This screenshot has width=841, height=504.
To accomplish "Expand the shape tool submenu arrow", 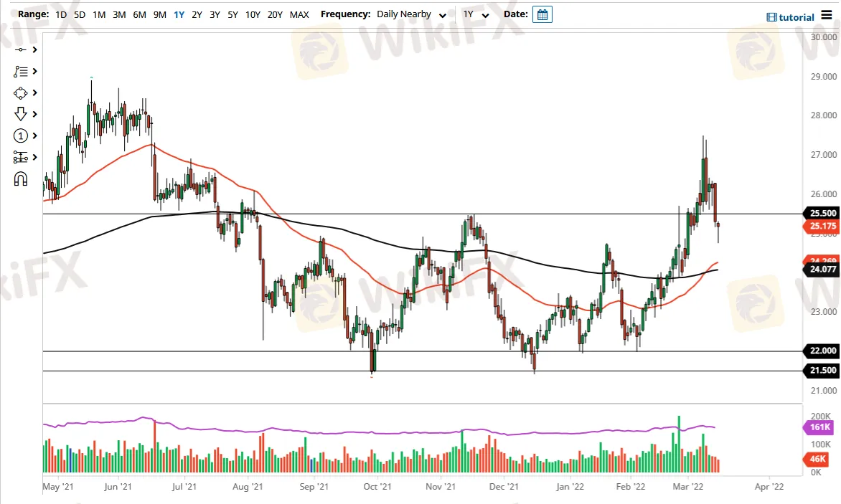I will point(35,93).
